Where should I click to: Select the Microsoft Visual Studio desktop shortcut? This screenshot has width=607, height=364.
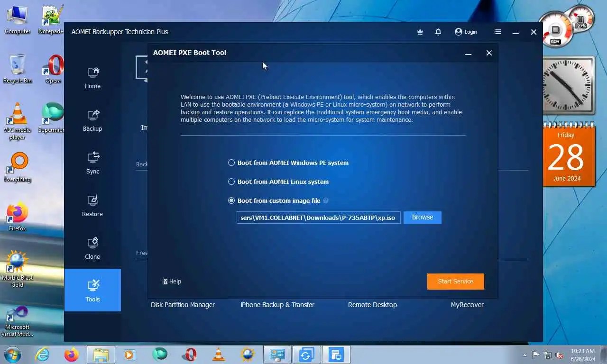[18, 321]
